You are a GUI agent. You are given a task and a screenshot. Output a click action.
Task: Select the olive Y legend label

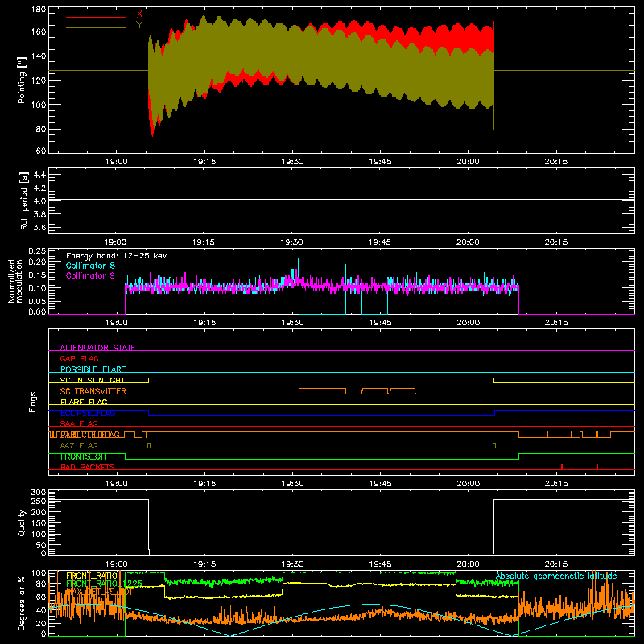[x=139, y=25]
